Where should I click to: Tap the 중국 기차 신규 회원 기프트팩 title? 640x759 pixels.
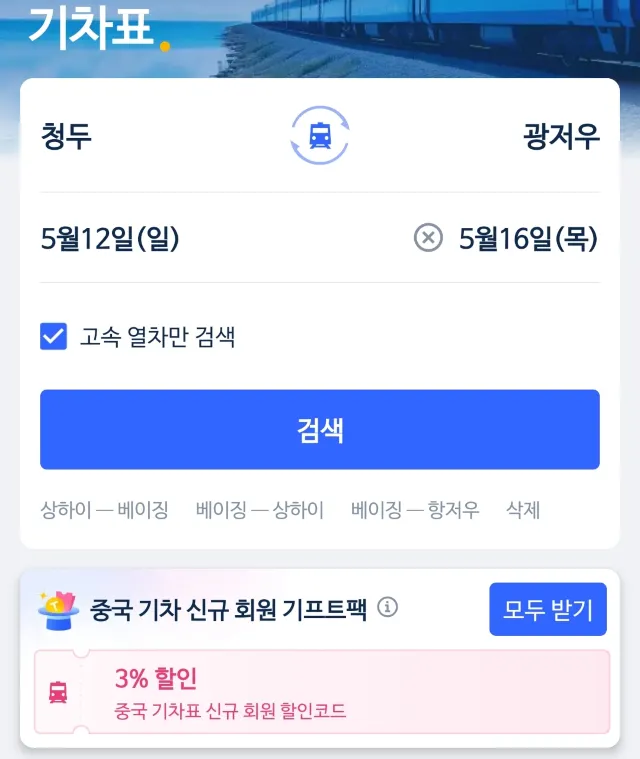click(228, 609)
